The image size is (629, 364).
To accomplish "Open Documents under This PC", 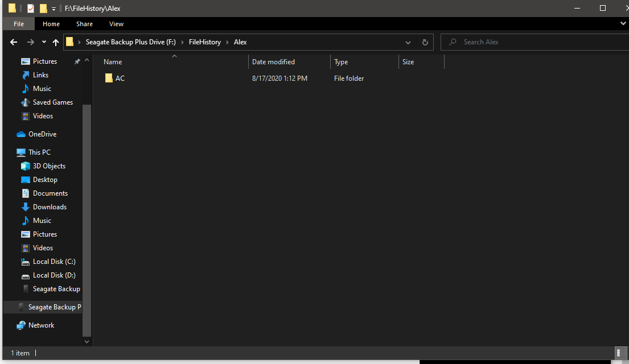I will 50,193.
